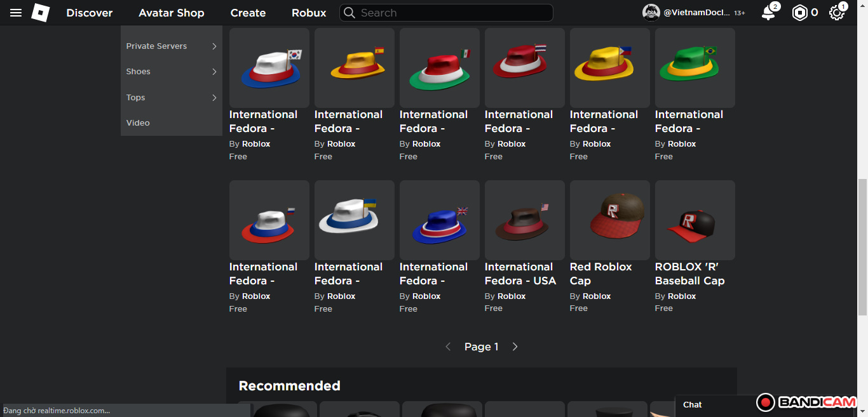The image size is (868, 417).
Task: Open the notifications bell icon
Action: [769, 13]
